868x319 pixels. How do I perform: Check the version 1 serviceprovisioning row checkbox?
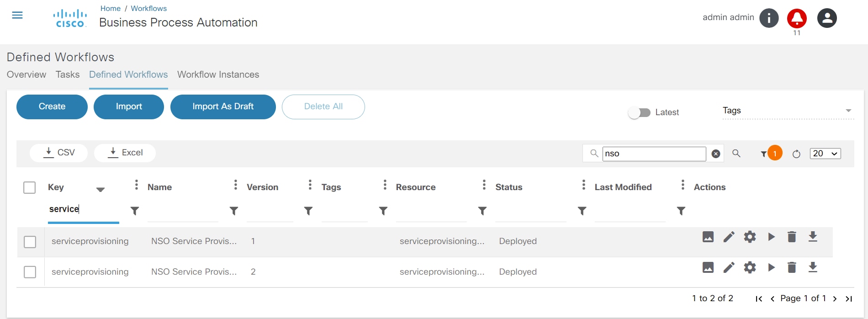point(30,242)
